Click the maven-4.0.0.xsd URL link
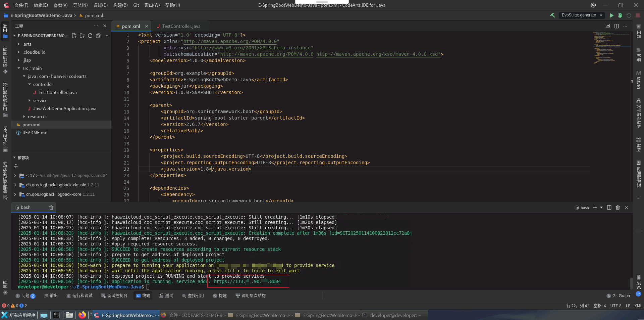 point(378,54)
